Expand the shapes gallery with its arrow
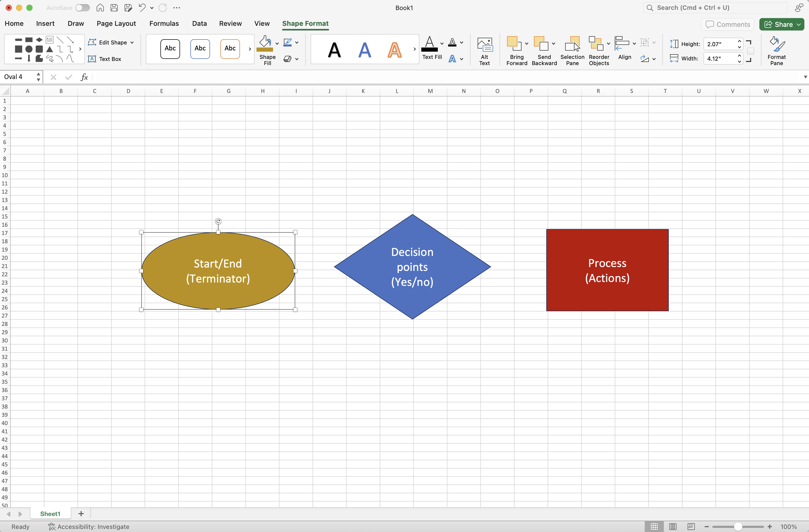Viewport: 809px width, 532px height. coord(80,49)
